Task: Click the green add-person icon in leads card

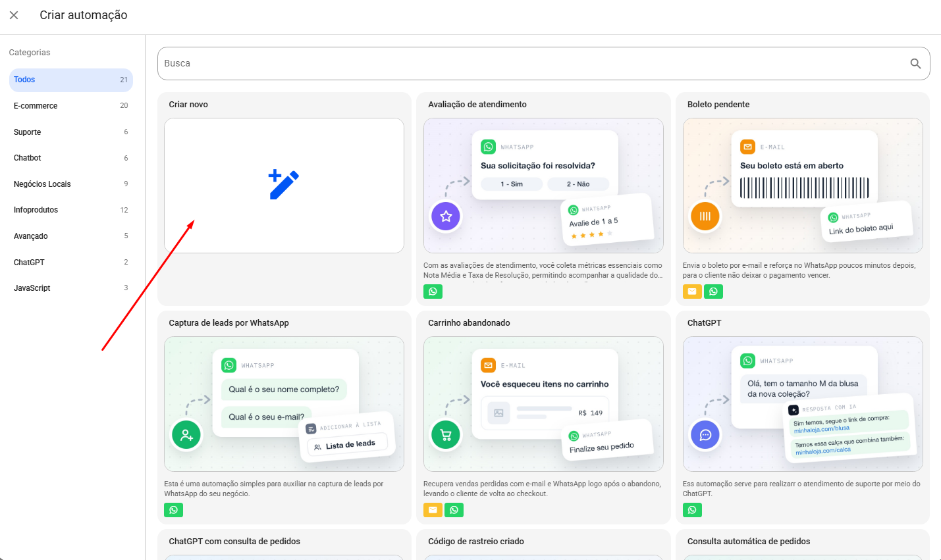Action: pos(186,434)
